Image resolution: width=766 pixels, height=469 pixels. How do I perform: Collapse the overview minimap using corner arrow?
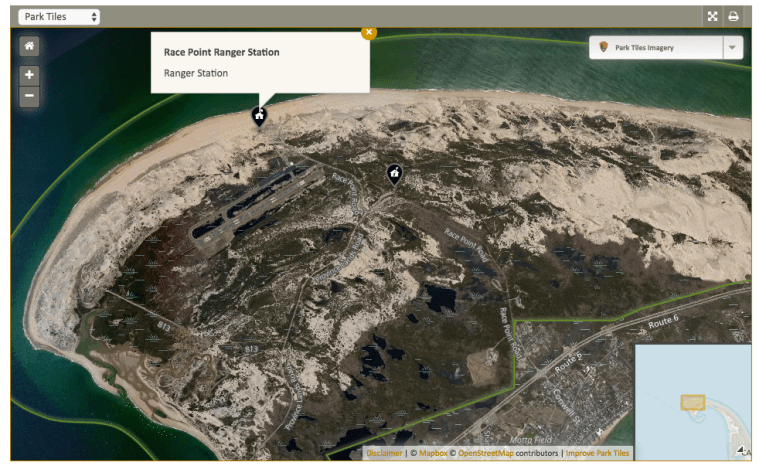(742, 451)
